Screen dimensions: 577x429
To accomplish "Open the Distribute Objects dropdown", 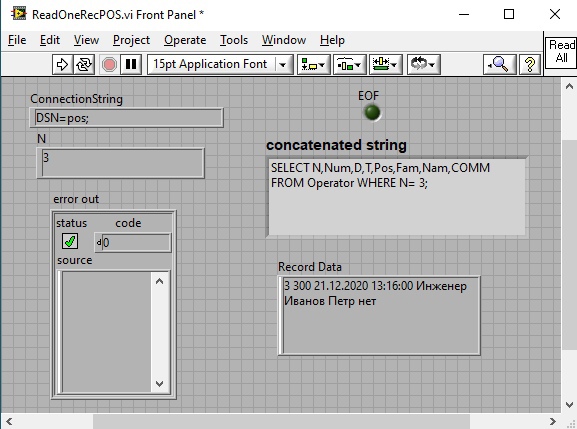I will click(x=350, y=64).
